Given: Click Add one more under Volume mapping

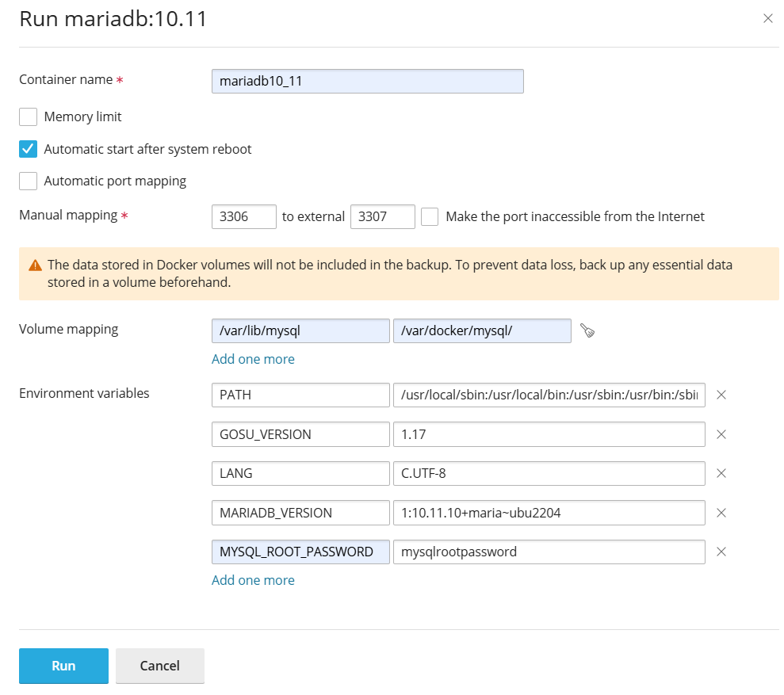Looking at the screenshot, I should pyautogui.click(x=253, y=359).
